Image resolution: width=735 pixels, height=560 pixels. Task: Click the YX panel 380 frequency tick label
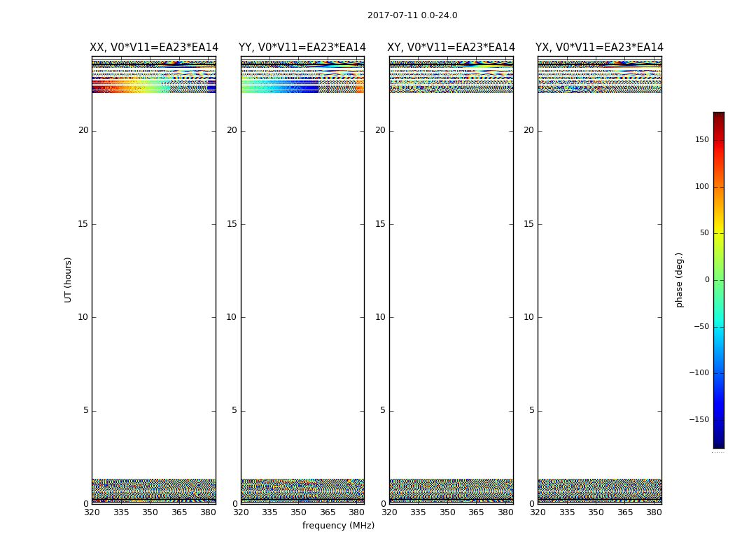[x=654, y=512]
